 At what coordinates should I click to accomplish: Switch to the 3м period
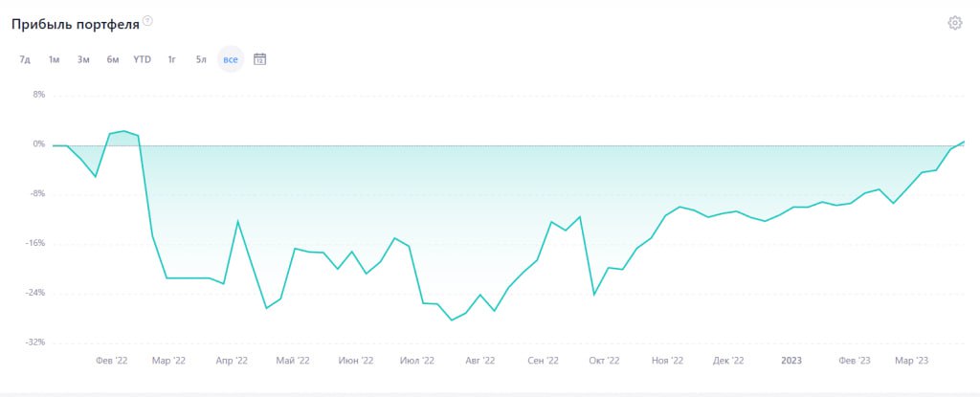[x=83, y=59]
